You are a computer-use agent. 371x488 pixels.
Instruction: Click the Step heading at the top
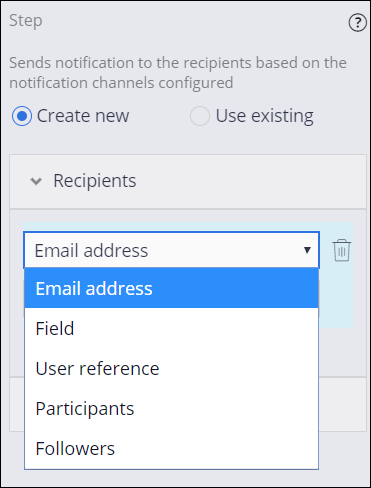point(26,21)
